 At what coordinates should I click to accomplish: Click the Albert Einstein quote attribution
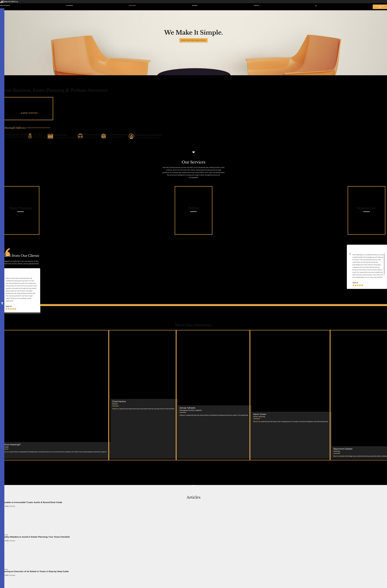tap(28, 113)
